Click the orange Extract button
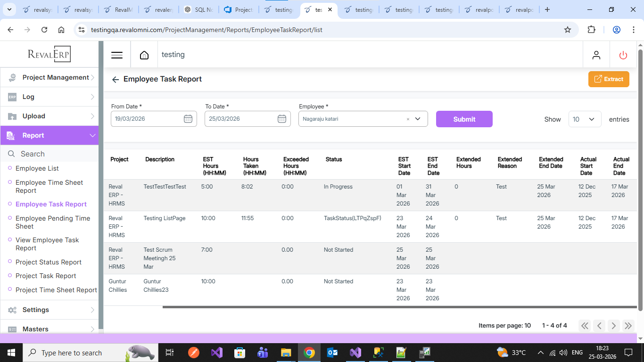This screenshot has width=644, height=362. (x=608, y=79)
